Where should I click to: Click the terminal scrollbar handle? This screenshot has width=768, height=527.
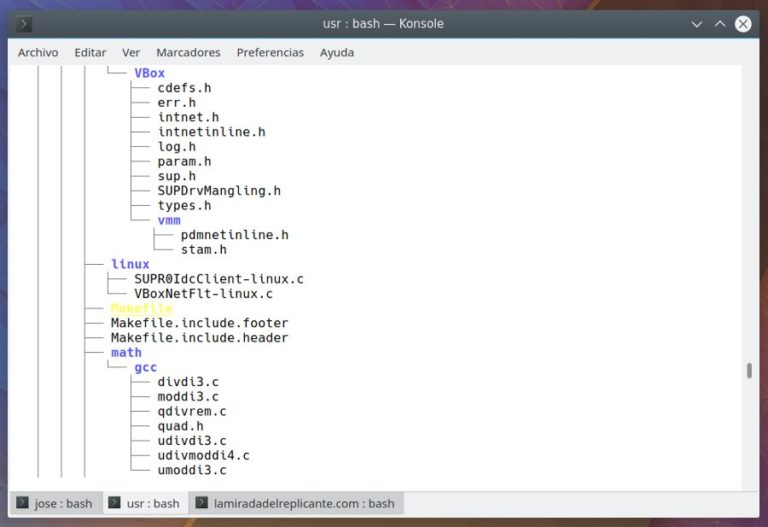749,371
